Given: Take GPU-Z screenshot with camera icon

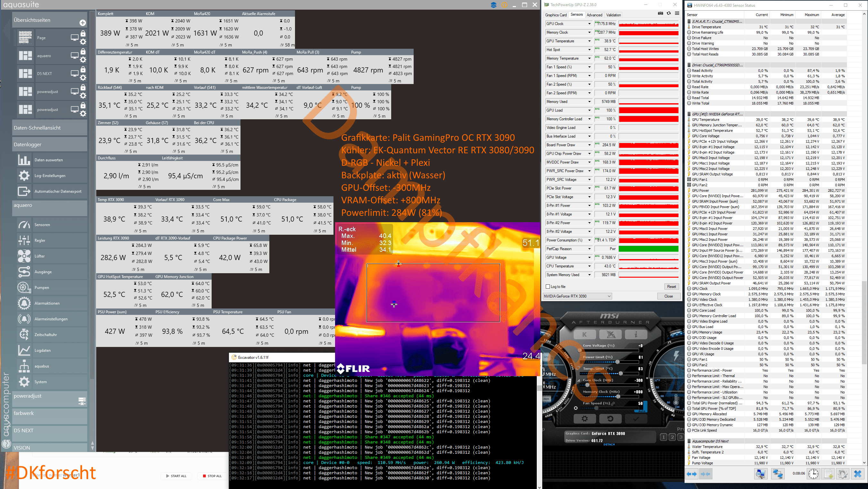Looking at the screenshot, I should (661, 13).
